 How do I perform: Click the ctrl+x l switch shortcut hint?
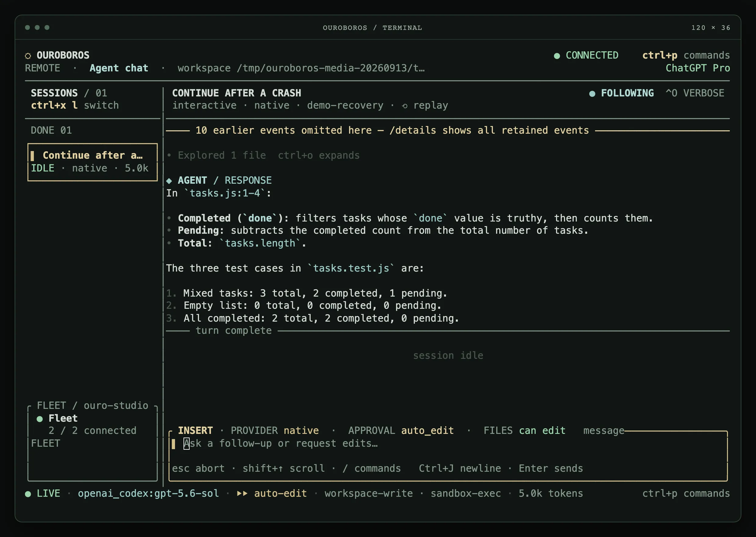pyautogui.click(x=75, y=106)
